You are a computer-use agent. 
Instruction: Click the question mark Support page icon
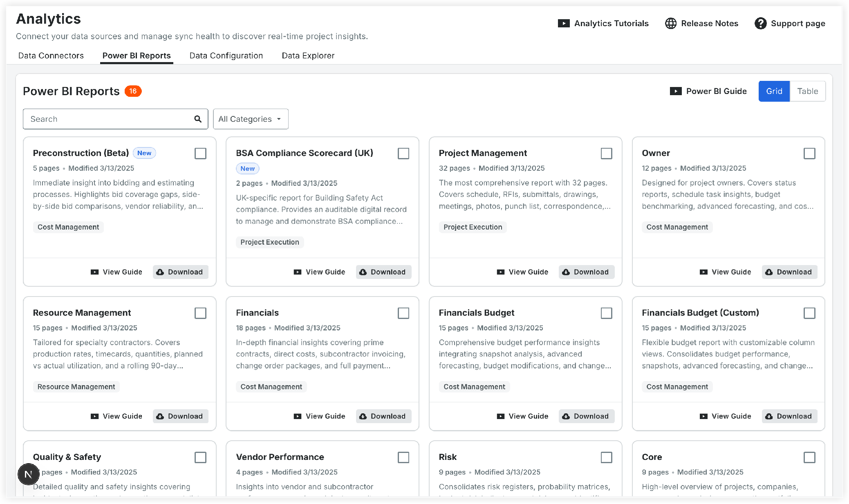761,23
